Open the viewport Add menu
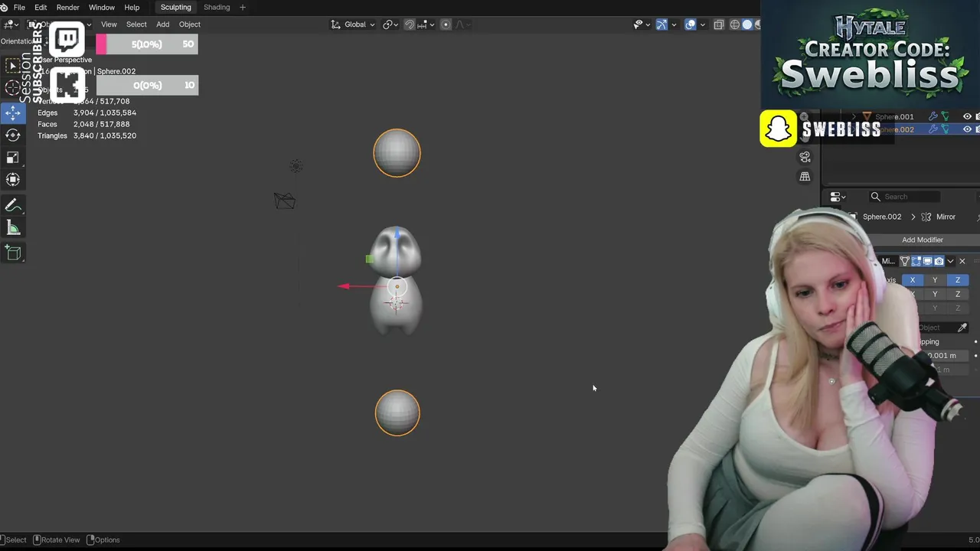 point(163,24)
